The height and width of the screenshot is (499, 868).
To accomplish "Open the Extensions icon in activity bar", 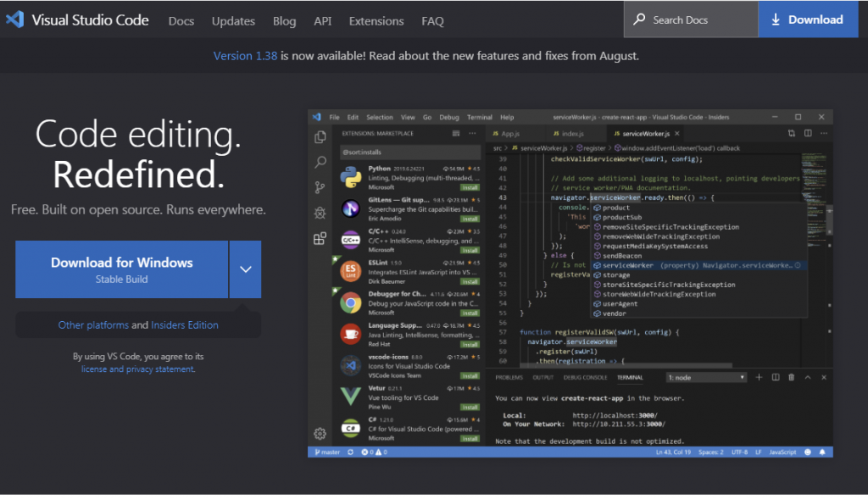I will [x=320, y=238].
